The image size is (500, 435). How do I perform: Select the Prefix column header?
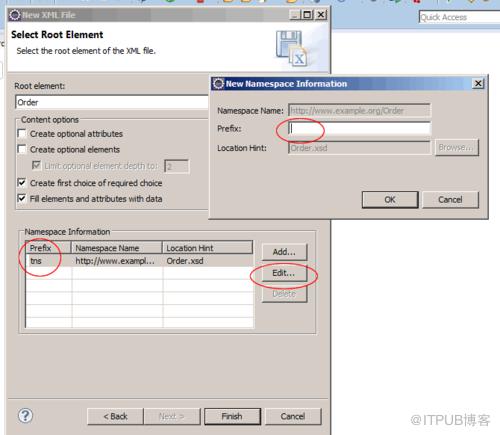click(48, 248)
